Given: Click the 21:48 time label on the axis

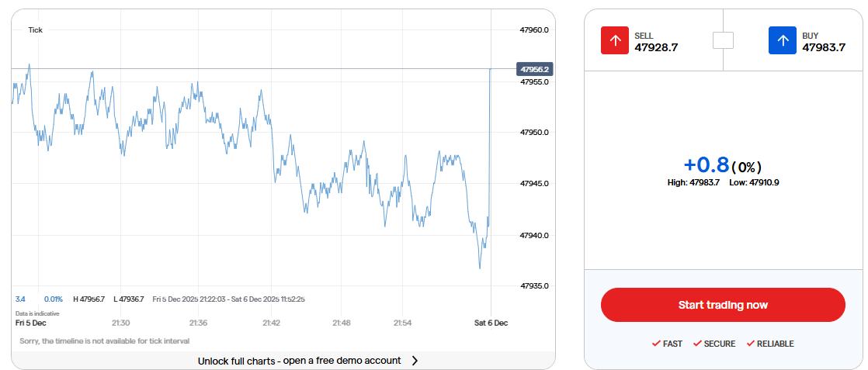Looking at the screenshot, I should [x=341, y=323].
